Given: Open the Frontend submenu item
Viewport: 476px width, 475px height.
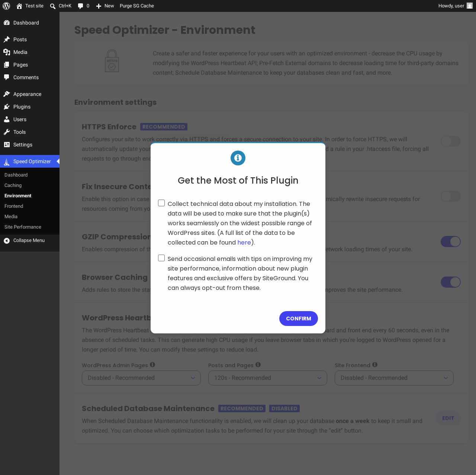Looking at the screenshot, I should 14,206.
